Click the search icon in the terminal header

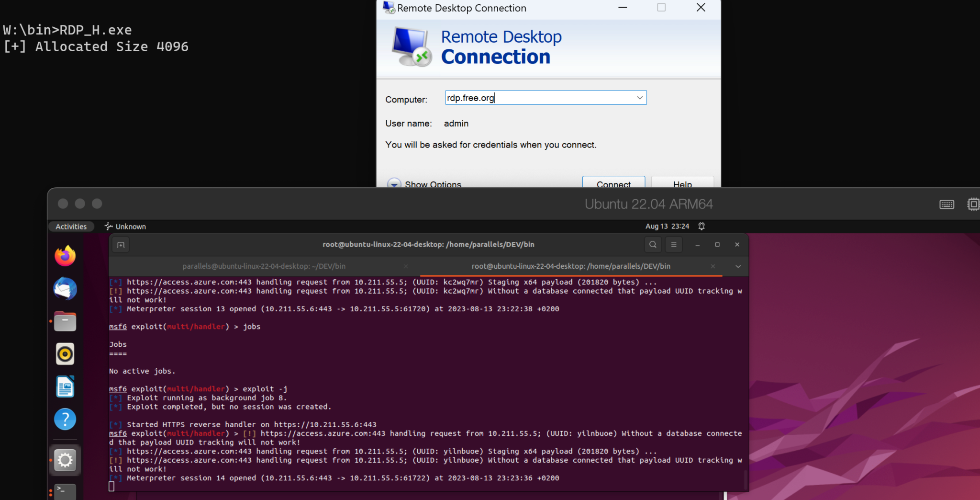652,244
